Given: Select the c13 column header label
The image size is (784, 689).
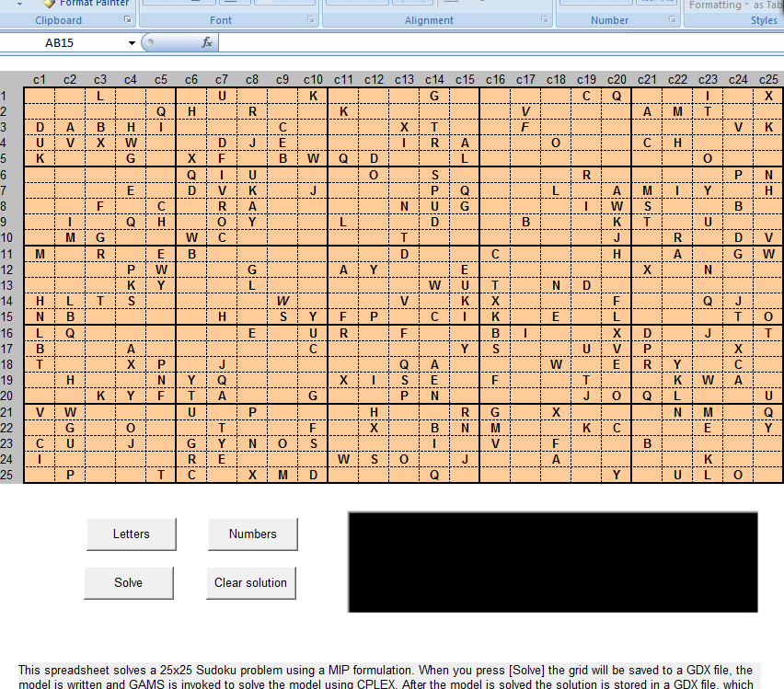Looking at the screenshot, I should [x=404, y=80].
